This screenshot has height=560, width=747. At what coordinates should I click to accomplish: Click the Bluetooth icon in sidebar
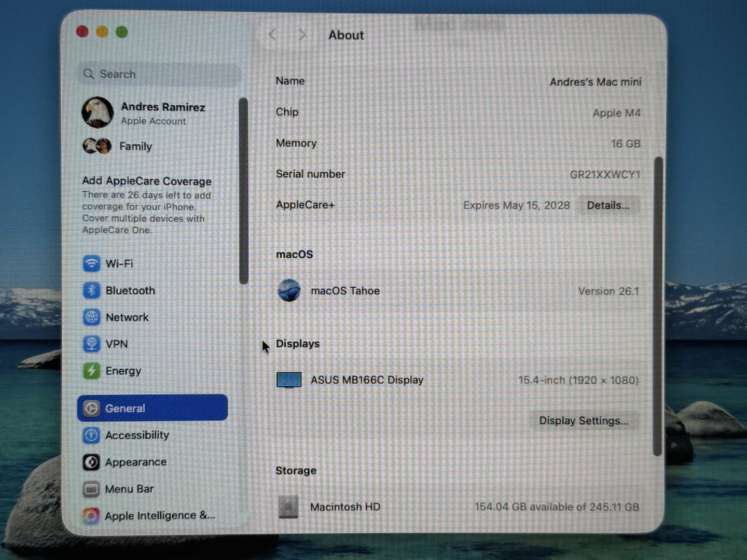(x=91, y=290)
